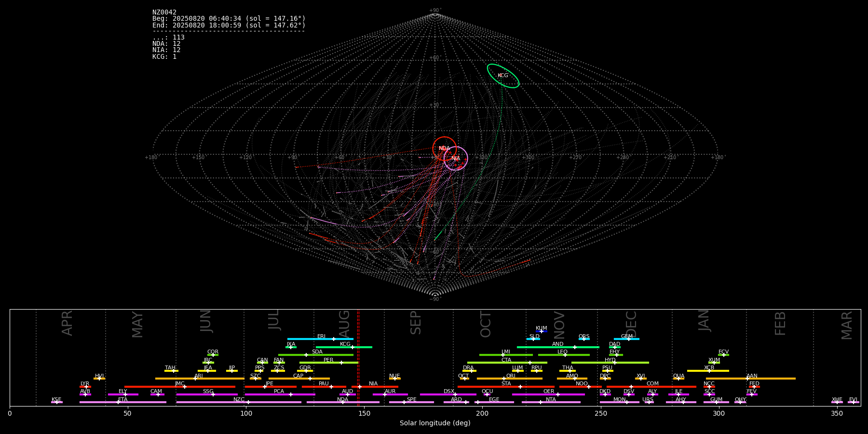Click the NIA red bar in timeline

click(x=375, y=386)
